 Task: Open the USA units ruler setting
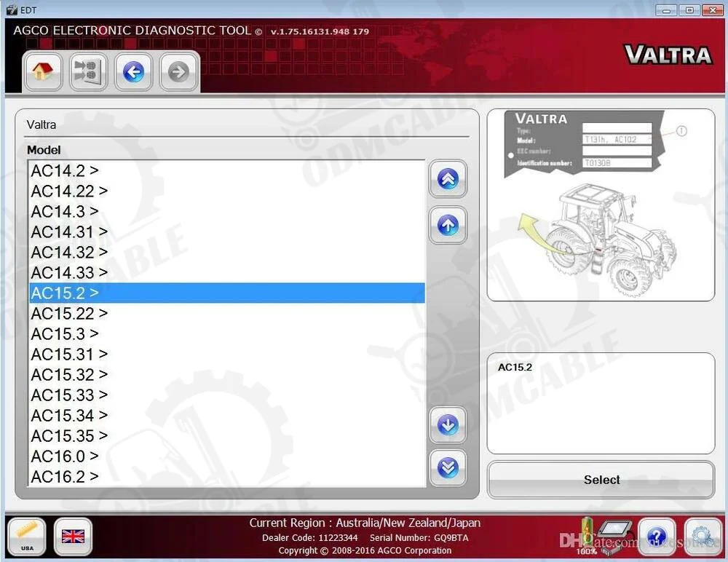click(27, 537)
